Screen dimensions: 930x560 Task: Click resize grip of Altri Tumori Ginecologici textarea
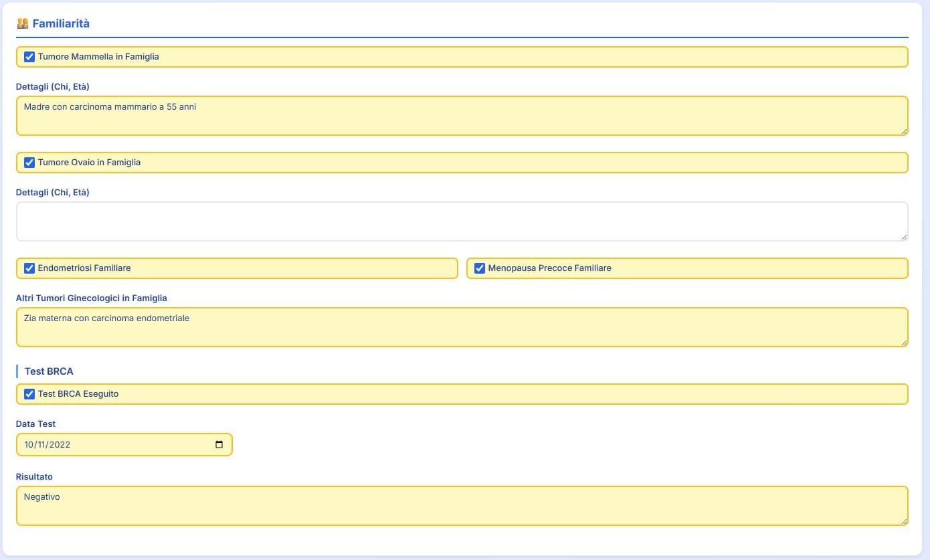904,343
